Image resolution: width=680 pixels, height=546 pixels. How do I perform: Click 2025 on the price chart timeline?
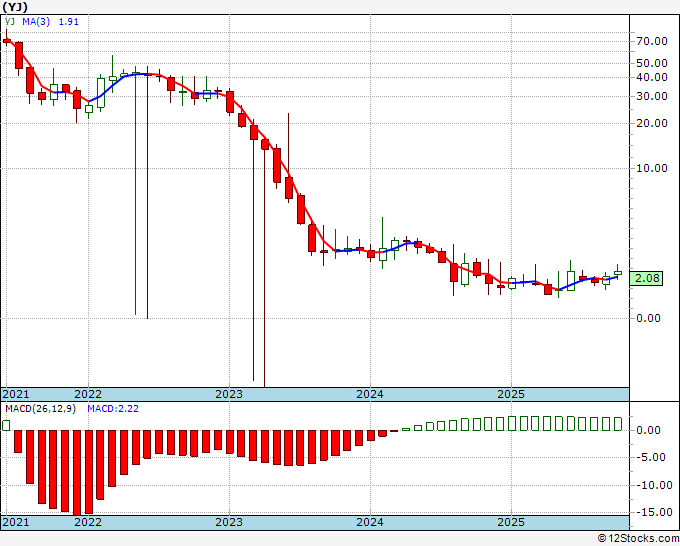point(511,394)
